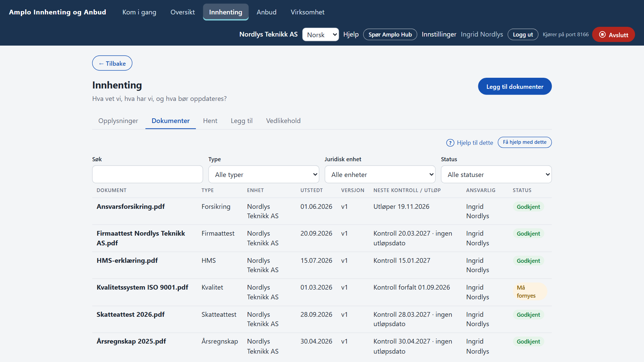The height and width of the screenshot is (362, 644).
Task: Click the Tilbake back button
Action: pyautogui.click(x=112, y=63)
